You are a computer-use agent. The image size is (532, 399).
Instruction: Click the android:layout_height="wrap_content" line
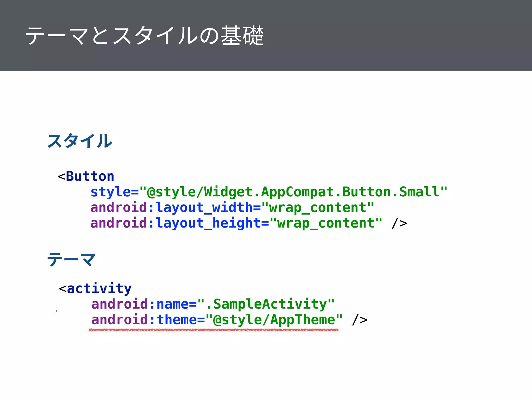[x=249, y=223]
